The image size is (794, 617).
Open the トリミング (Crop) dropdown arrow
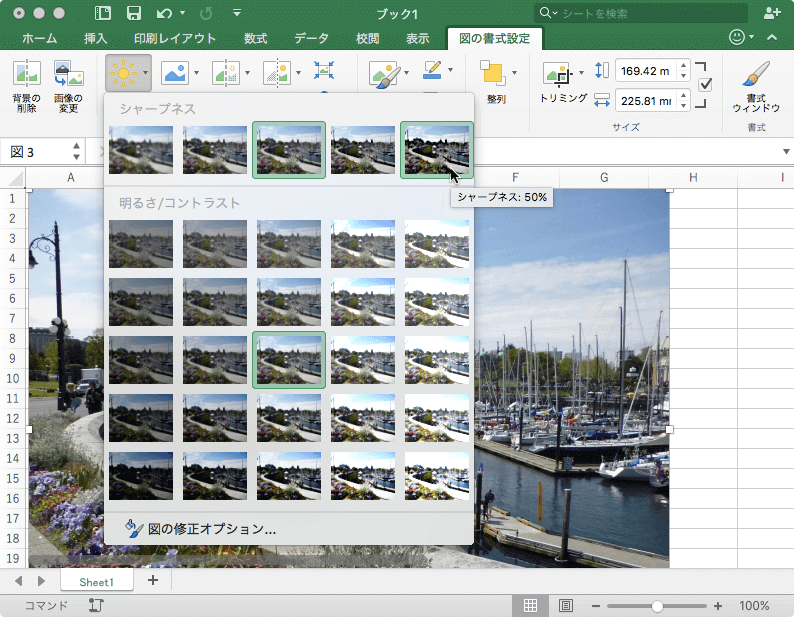coord(579,74)
